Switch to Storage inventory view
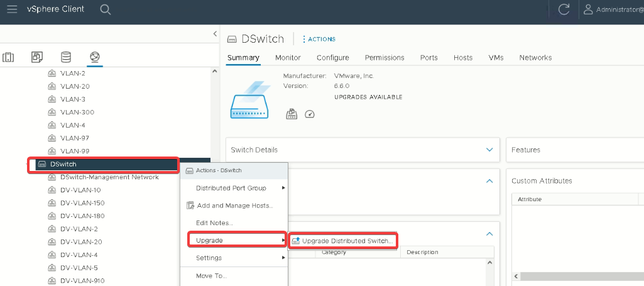 66,57
